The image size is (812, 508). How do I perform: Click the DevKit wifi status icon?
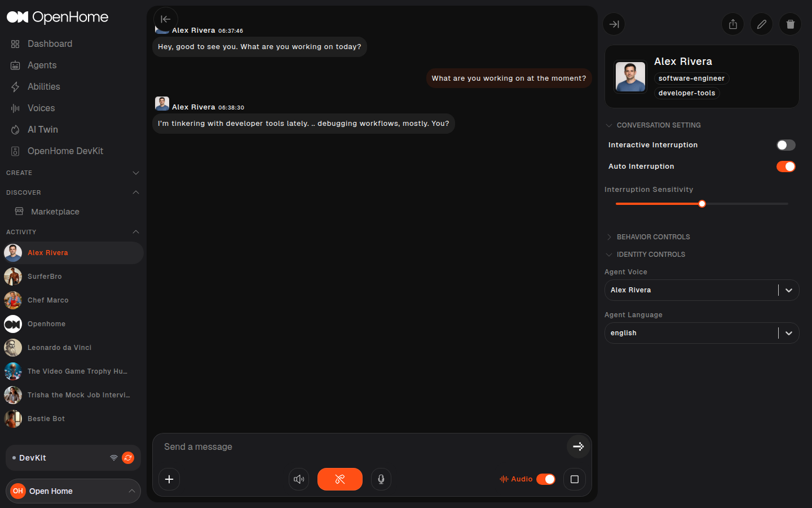[114, 458]
